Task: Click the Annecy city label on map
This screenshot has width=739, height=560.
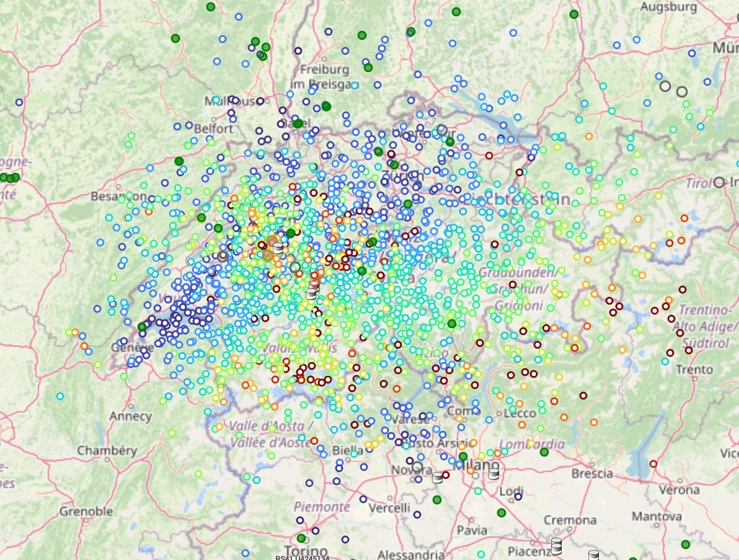Action: coord(130,416)
